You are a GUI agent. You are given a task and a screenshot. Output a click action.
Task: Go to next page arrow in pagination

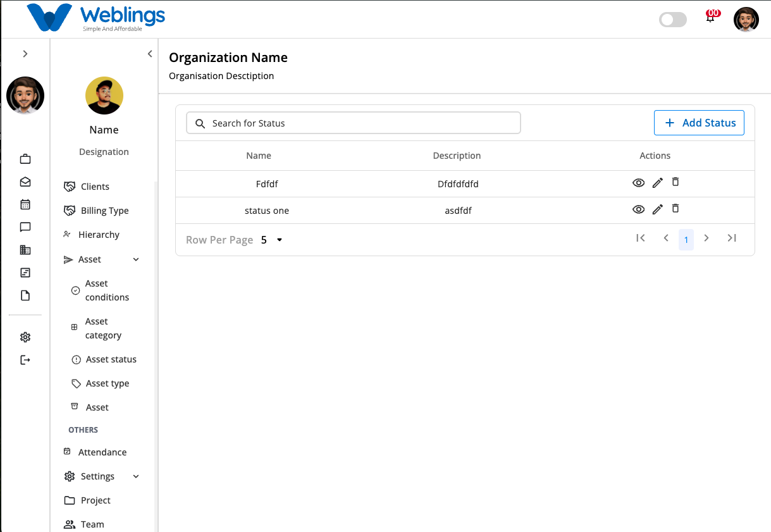tap(706, 238)
